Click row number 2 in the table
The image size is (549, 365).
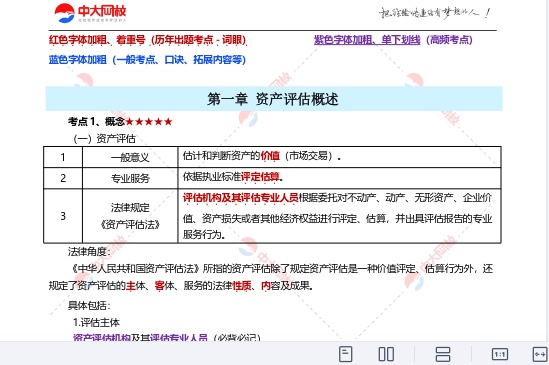[63, 178]
